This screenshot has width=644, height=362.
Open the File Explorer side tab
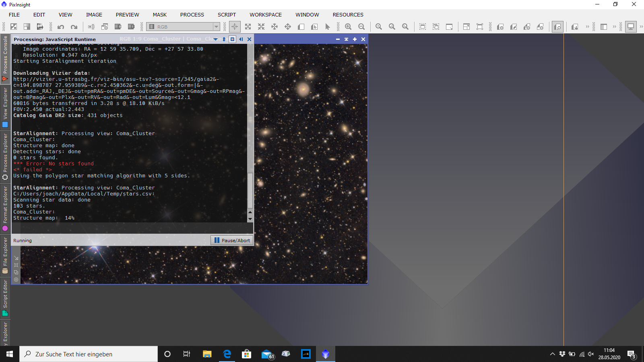pyautogui.click(x=5, y=256)
